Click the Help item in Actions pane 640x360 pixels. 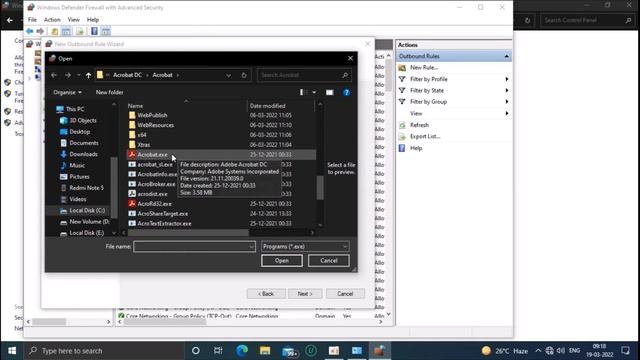[x=416, y=148]
